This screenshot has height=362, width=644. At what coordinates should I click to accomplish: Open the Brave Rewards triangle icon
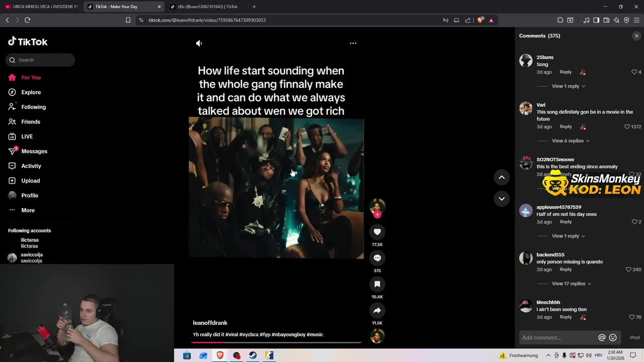491,20
